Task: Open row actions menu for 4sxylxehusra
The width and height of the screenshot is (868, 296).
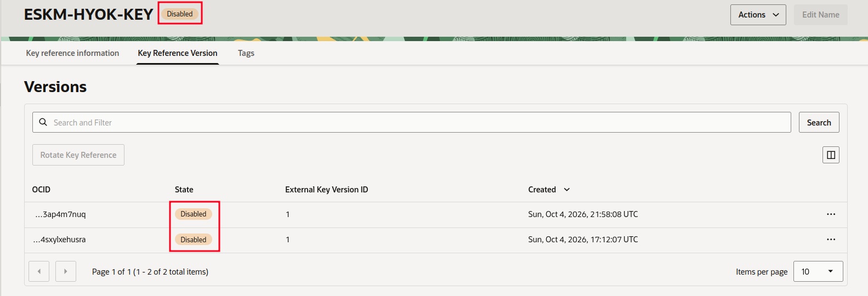Action: [831, 240]
